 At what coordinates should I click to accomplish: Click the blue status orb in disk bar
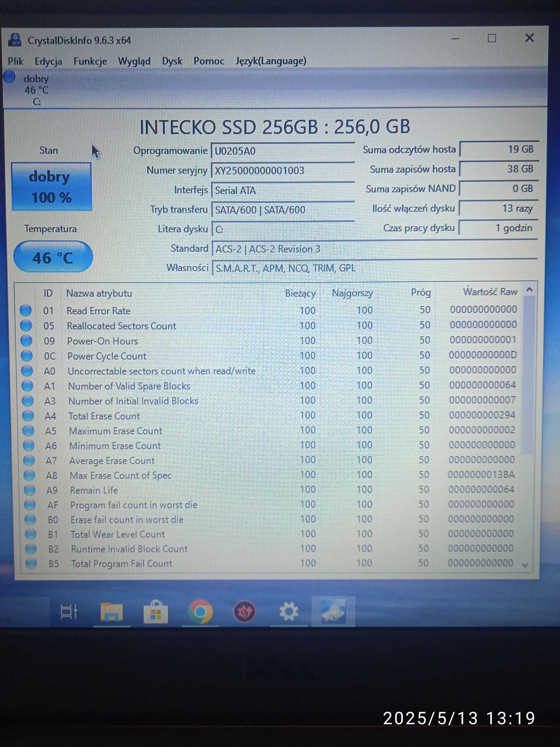point(10,77)
